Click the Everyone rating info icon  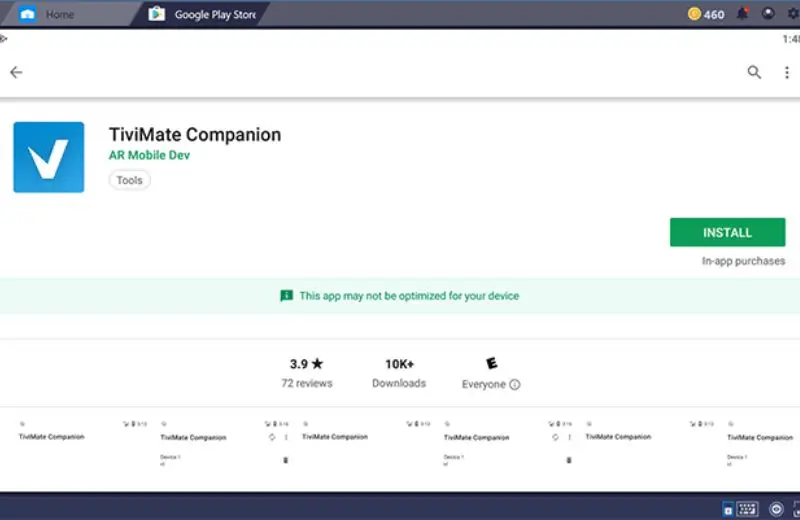coord(515,385)
